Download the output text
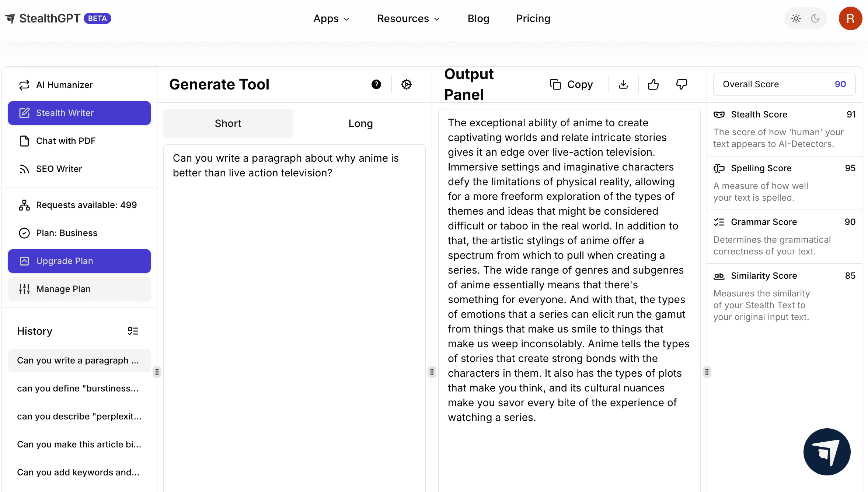 tap(623, 84)
